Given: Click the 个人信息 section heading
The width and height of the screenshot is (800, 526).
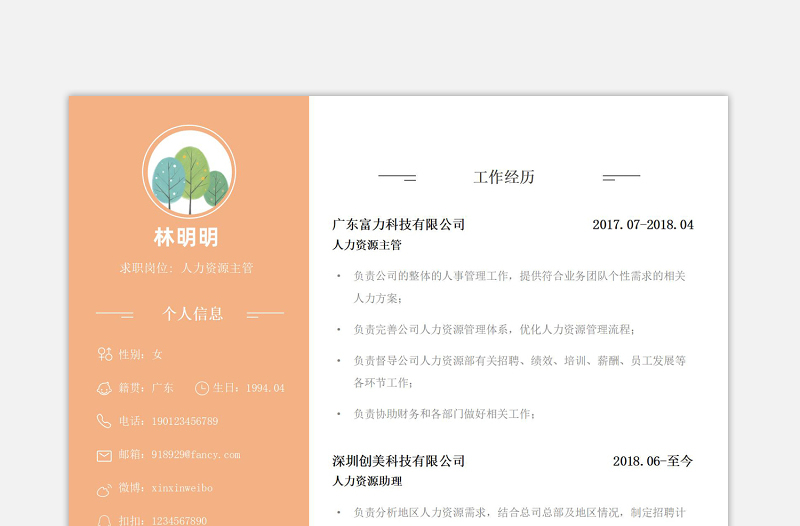Looking at the screenshot, I should coord(192,313).
